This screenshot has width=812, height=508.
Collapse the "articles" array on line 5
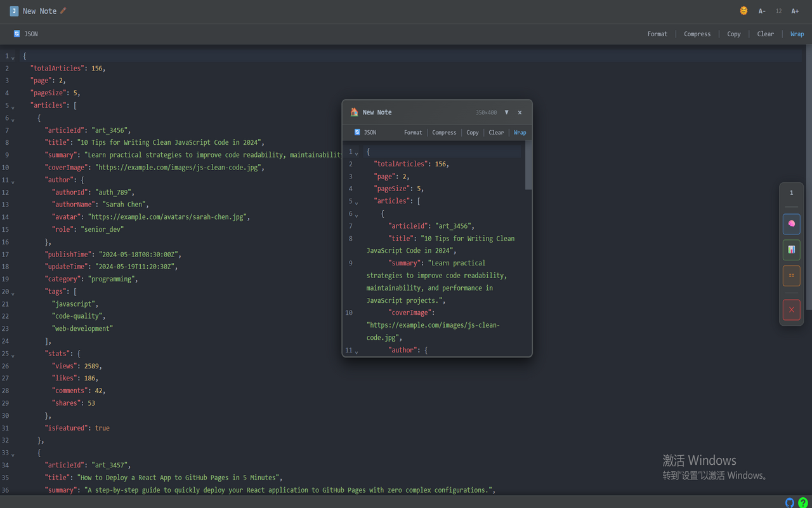13,107
